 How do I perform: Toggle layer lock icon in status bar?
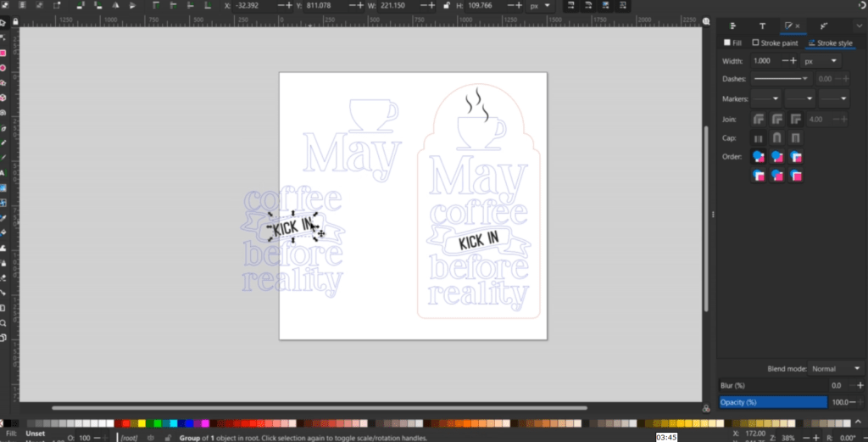coord(168,437)
